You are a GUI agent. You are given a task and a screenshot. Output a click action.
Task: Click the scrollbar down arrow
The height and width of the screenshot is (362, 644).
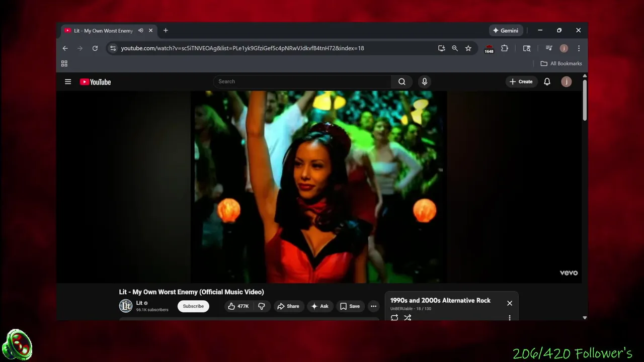(585, 318)
